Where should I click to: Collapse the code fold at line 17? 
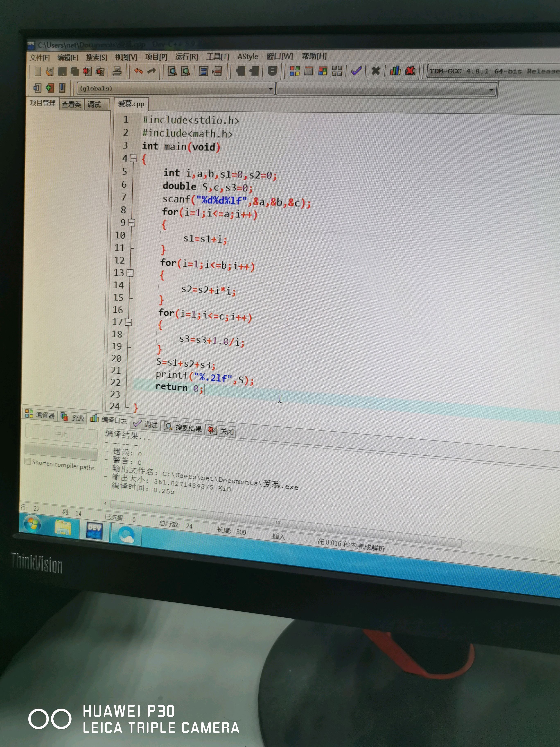tap(128, 322)
